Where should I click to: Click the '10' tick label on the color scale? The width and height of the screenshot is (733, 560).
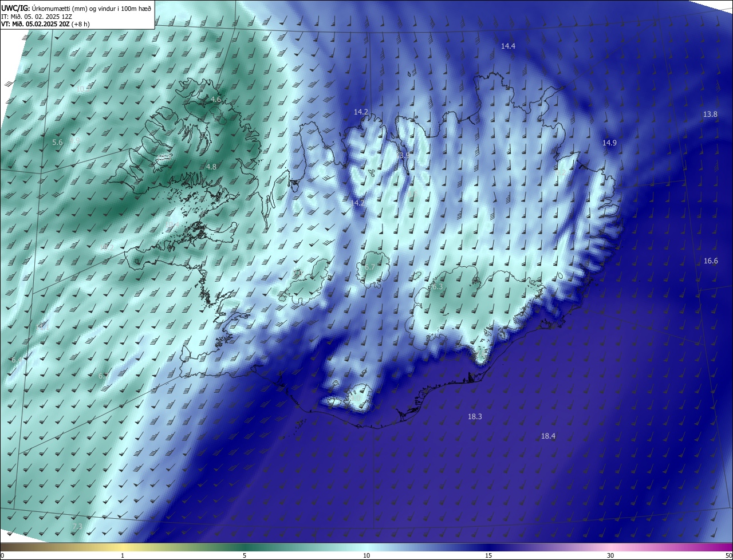coord(366,555)
